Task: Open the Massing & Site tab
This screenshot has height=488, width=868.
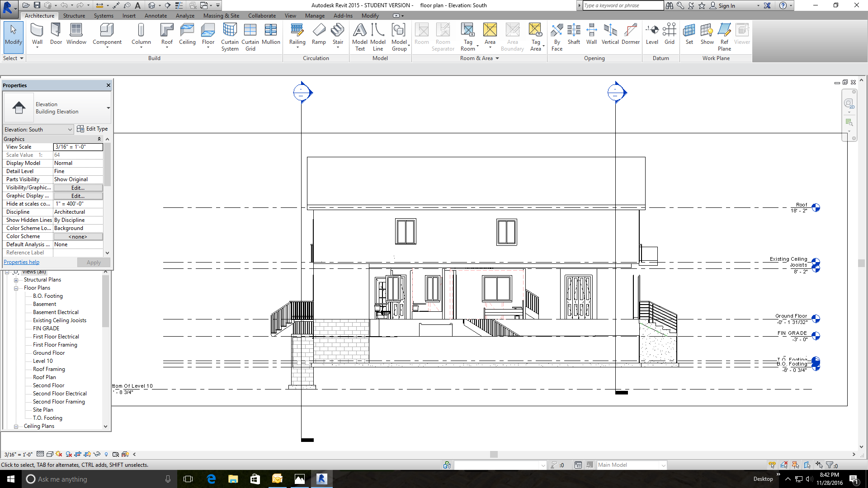Action: click(221, 15)
